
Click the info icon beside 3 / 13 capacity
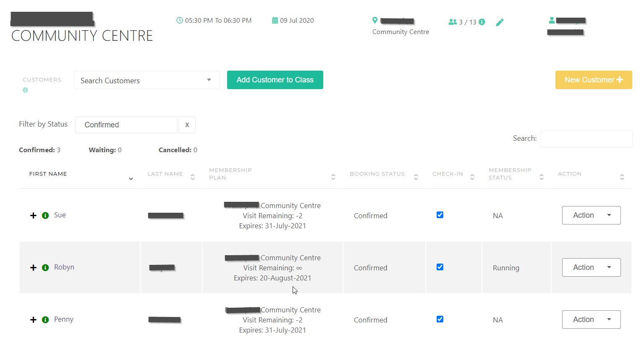(x=482, y=22)
